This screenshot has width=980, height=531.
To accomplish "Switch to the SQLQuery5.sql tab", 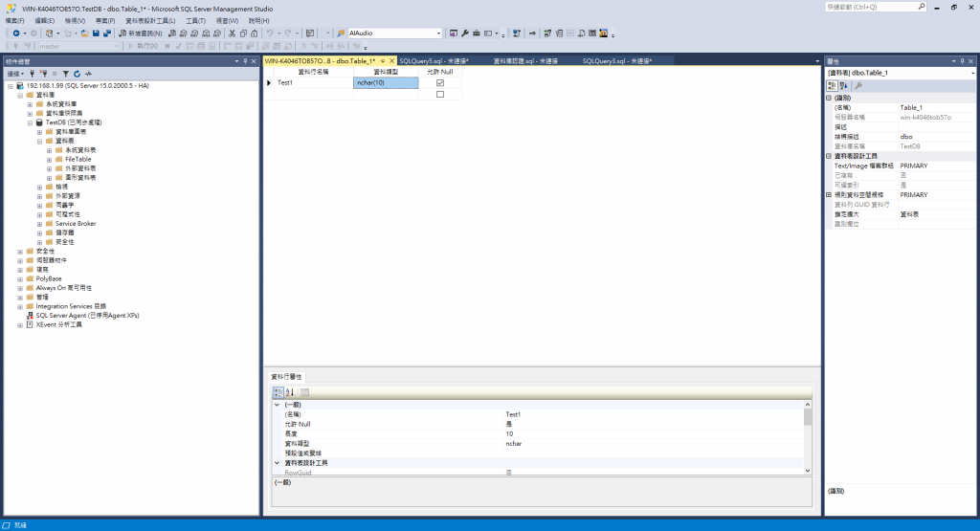I will click(434, 61).
